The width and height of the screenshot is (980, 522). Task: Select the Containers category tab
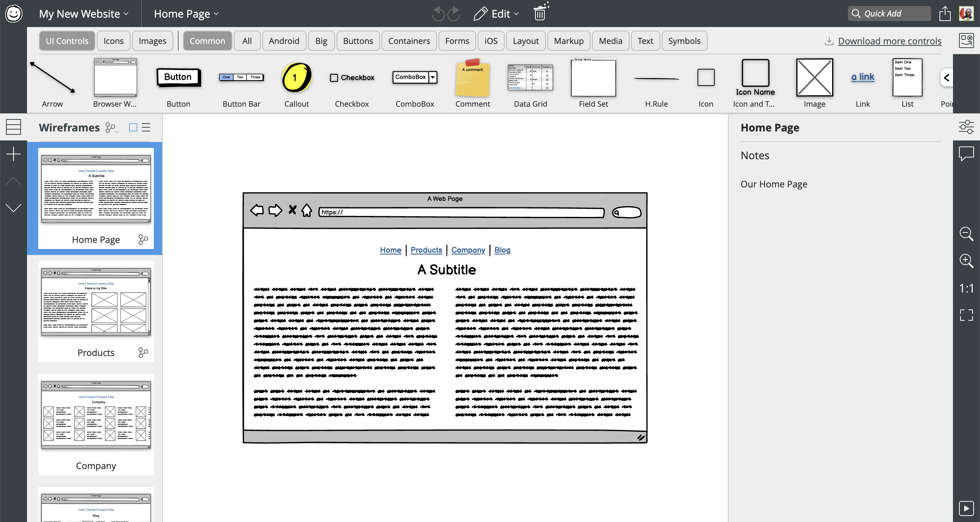(x=409, y=41)
